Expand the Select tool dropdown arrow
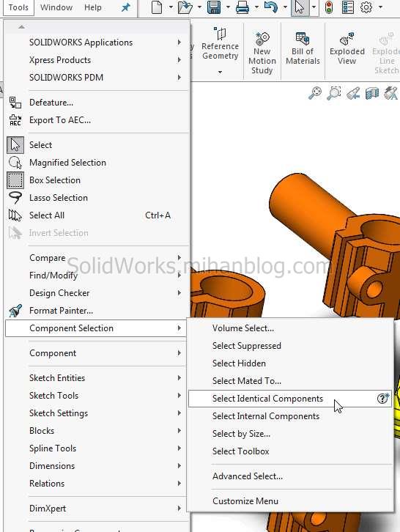This screenshot has width=400, height=532. (x=314, y=7)
